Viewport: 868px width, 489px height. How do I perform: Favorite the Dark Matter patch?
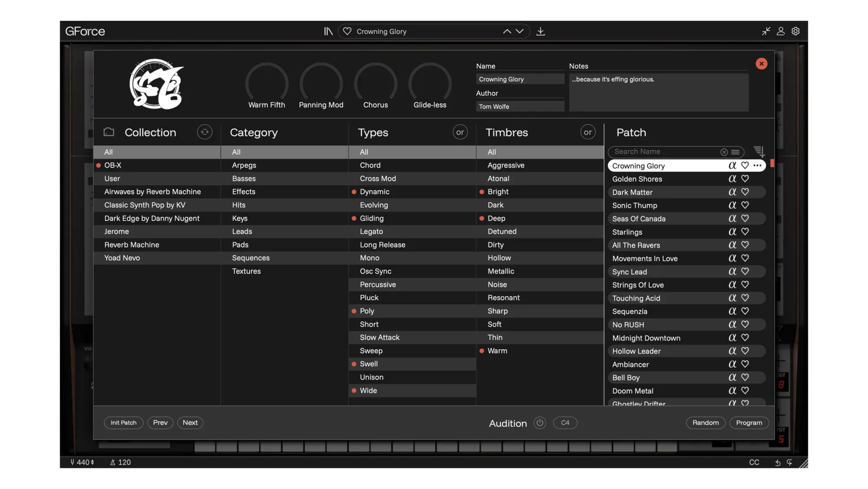click(x=745, y=192)
